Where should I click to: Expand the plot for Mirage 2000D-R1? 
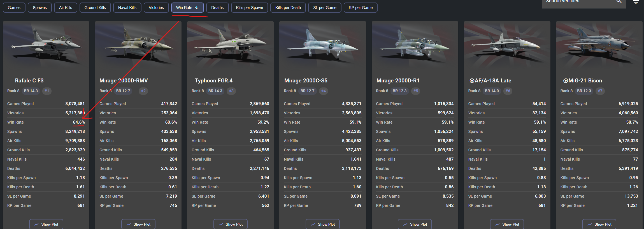[x=415, y=224]
